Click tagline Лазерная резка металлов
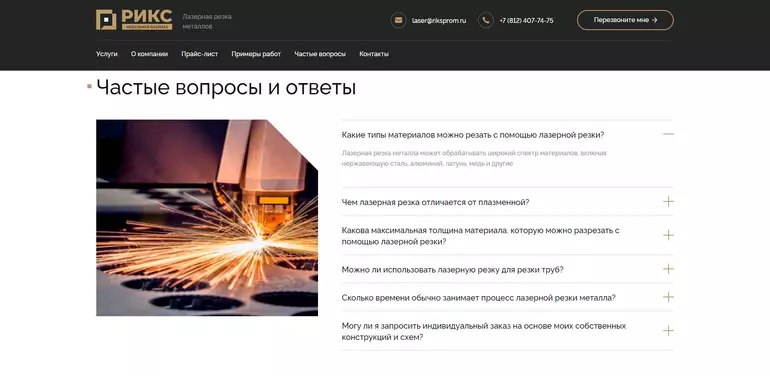The width and height of the screenshot is (770, 376). coord(207,22)
